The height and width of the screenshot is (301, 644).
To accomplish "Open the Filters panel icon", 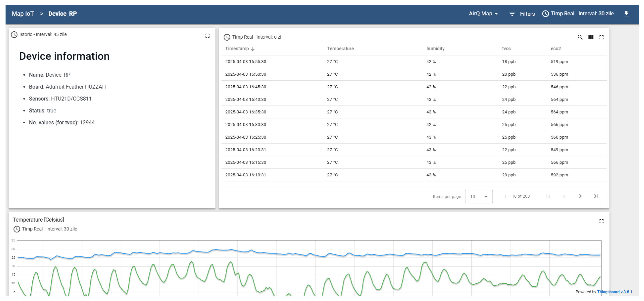I will [x=512, y=14].
